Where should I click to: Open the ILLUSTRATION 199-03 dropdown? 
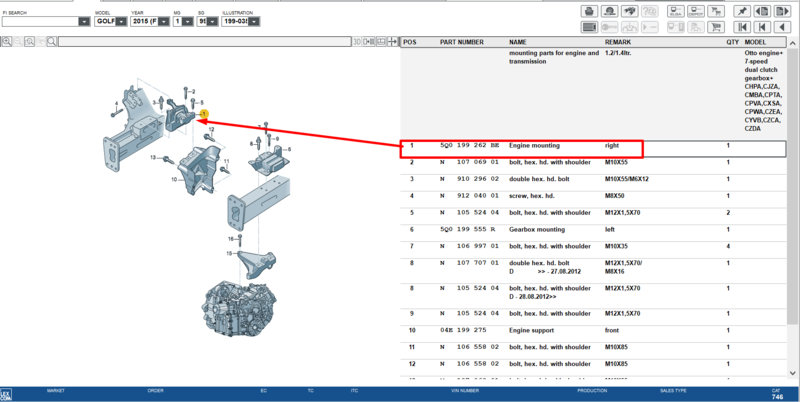click(x=254, y=21)
